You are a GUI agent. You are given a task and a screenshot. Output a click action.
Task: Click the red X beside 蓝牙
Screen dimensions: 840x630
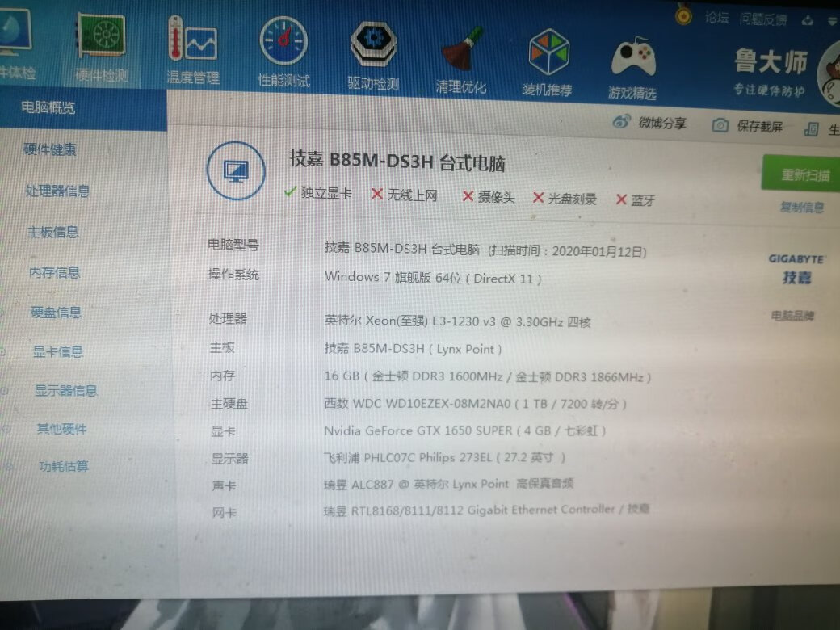pyautogui.click(x=621, y=199)
